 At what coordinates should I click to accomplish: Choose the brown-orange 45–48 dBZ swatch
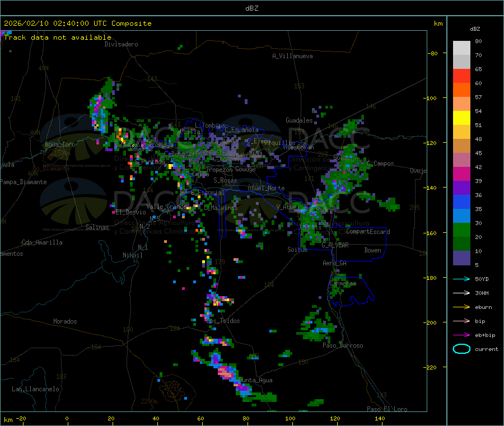461,146
